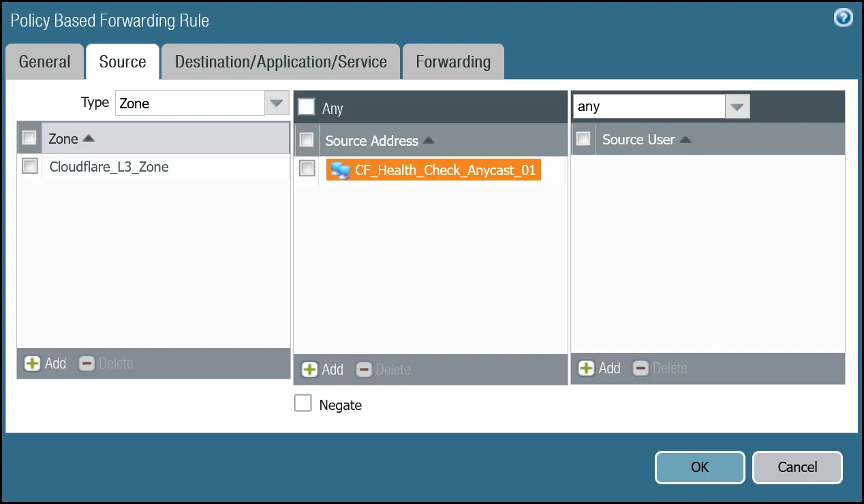The width and height of the screenshot is (864, 504).
Task: Cancel the Policy Based Forwarding Rule dialog
Action: [797, 467]
